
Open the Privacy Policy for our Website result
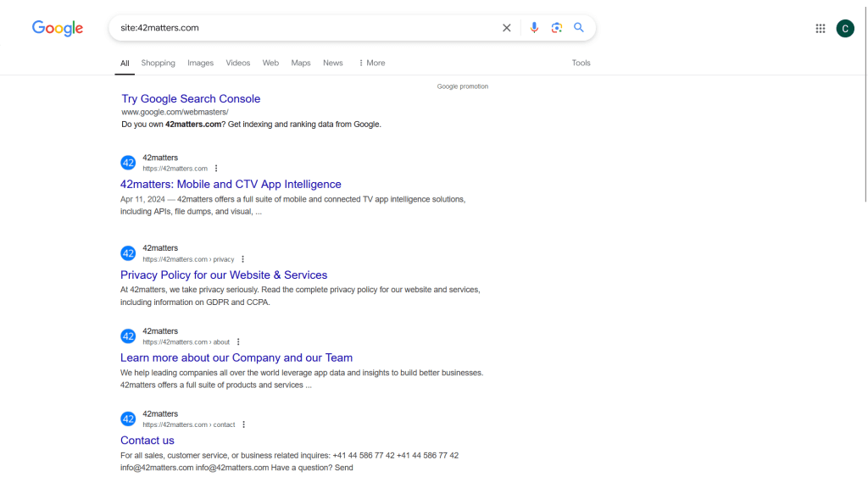(224, 274)
